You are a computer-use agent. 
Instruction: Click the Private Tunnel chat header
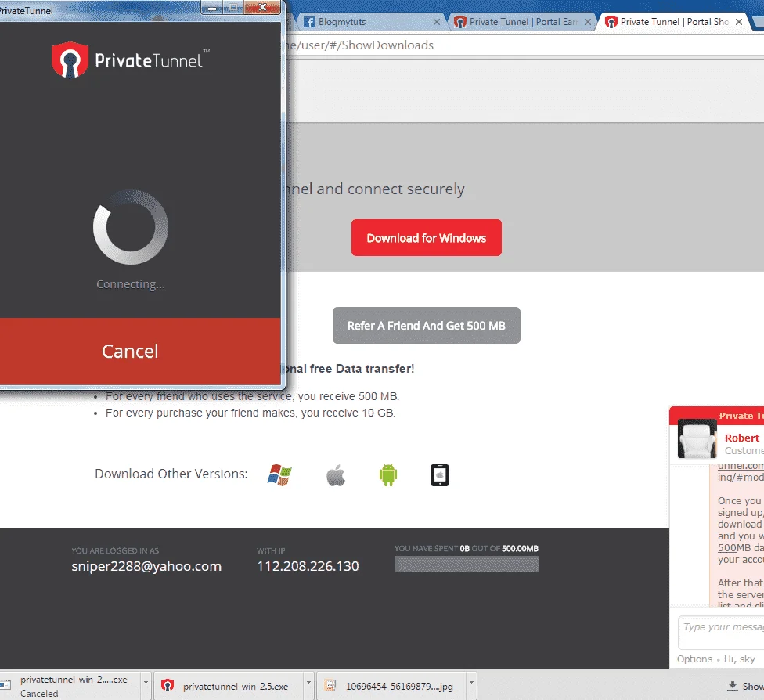pos(717,415)
